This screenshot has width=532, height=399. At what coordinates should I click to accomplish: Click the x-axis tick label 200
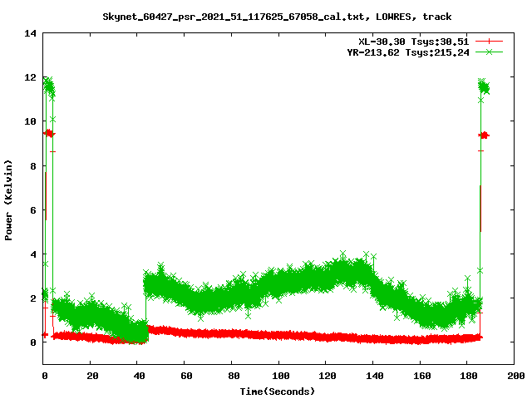(515, 376)
